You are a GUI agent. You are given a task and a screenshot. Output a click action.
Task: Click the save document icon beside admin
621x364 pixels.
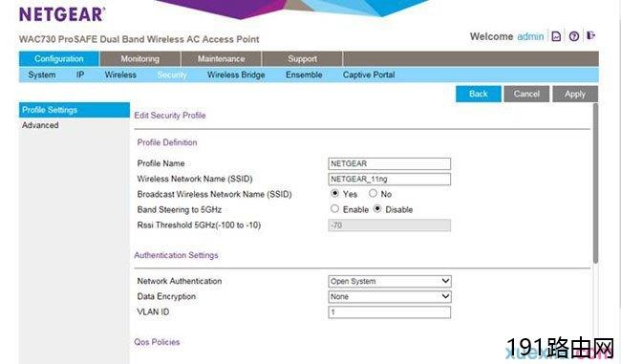point(556,36)
